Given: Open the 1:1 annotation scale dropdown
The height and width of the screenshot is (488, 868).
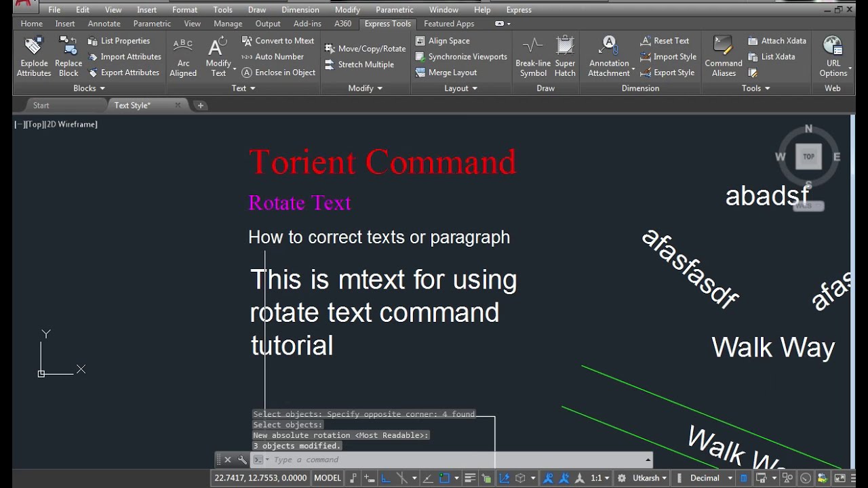Looking at the screenshot, I should tap(599, 478).
